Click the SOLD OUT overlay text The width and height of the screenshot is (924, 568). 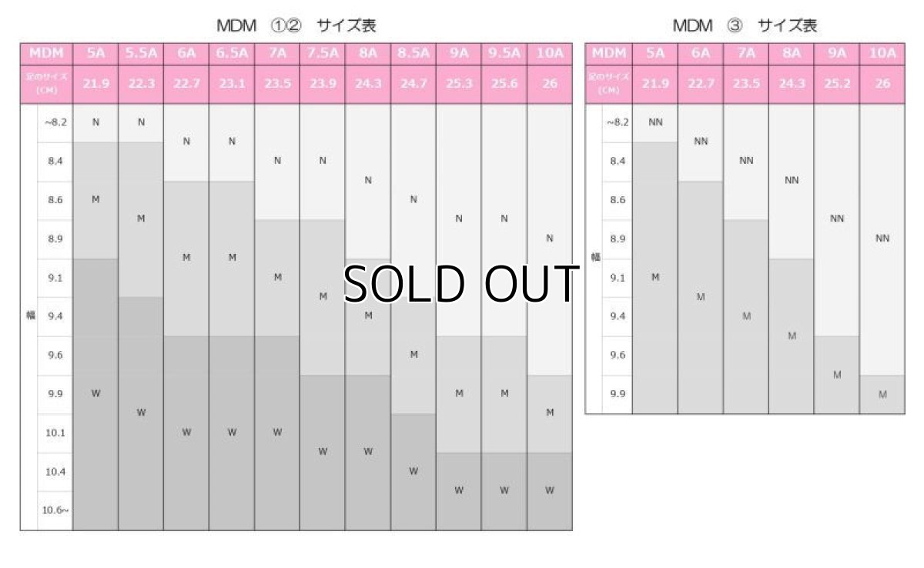[460, 284]
